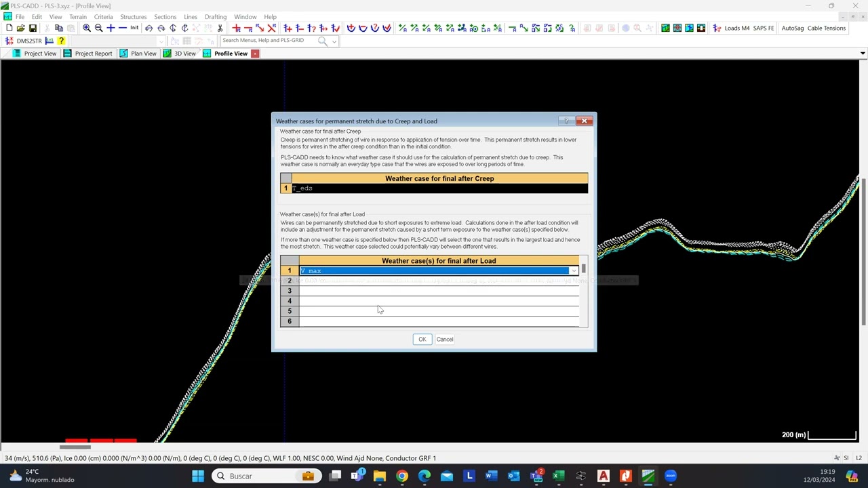The image size is (868, 488).
Task: Open the dropdown arrow for V_max row
Action: 574,271
